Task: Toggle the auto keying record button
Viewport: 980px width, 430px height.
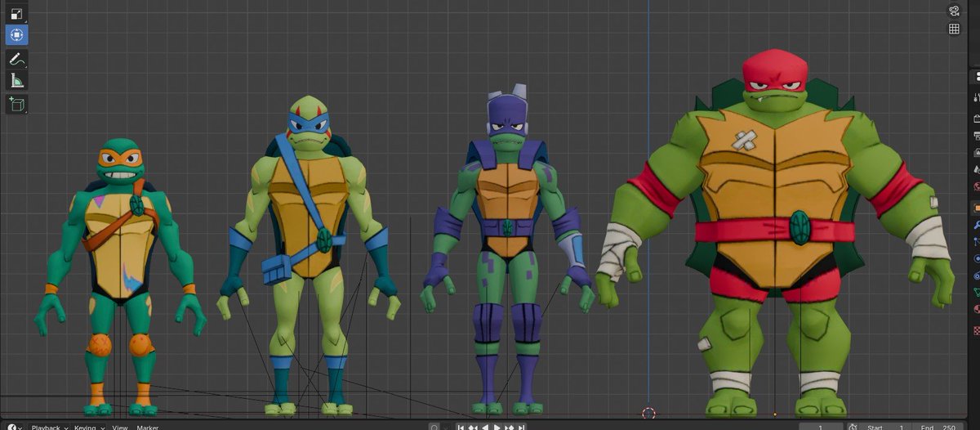Action: [x=434, y=427]
